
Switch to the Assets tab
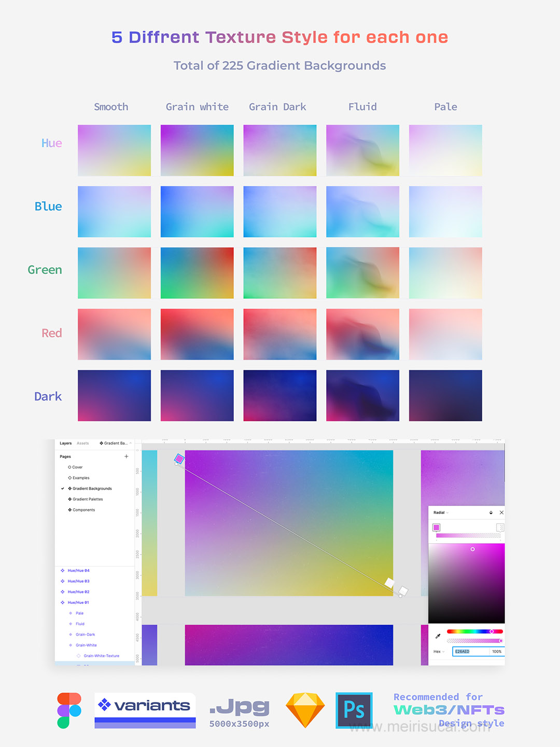pyautogui.click(x=82, y=443)
